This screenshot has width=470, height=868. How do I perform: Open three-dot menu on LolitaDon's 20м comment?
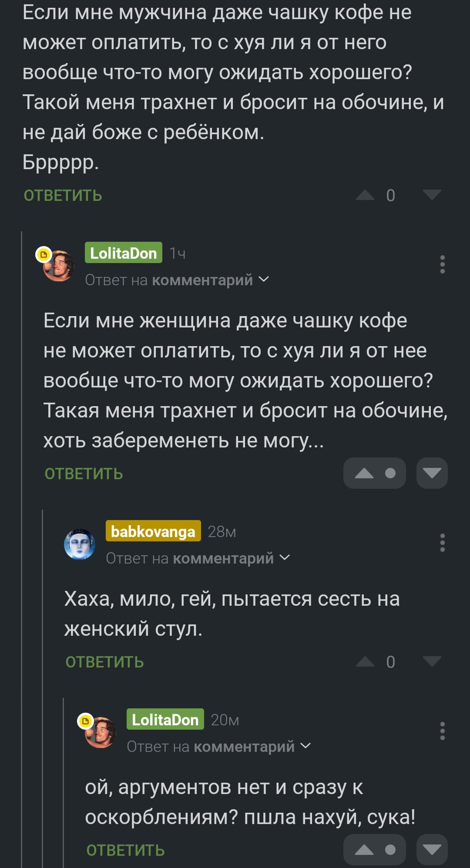click(x=443, y=731)
